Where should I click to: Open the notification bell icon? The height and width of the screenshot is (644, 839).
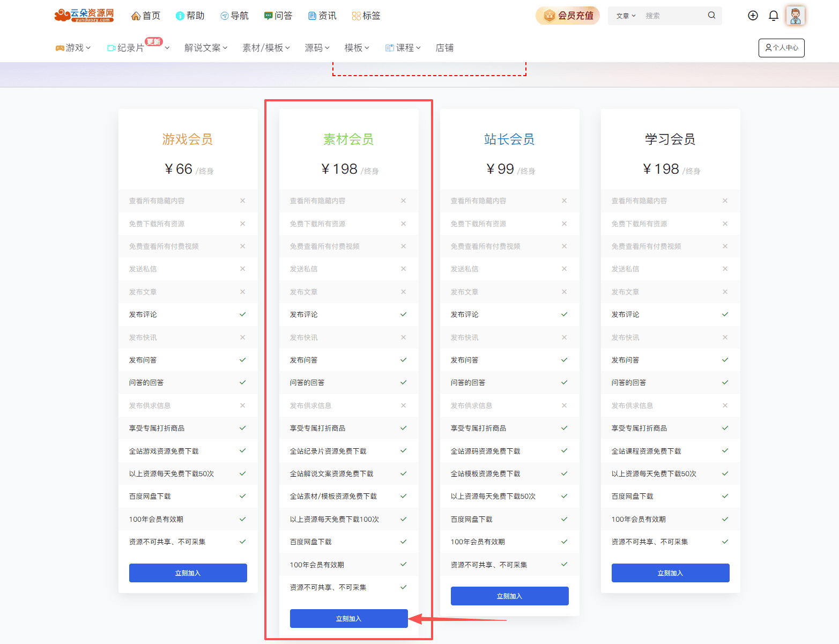(x=773, y=16)
